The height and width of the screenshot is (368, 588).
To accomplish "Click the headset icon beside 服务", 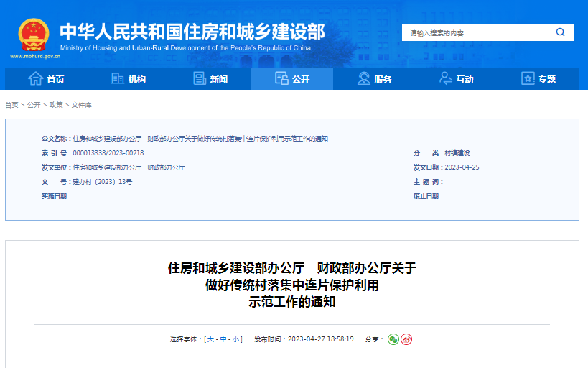I will pyautogui.click(x=364, y=79).
